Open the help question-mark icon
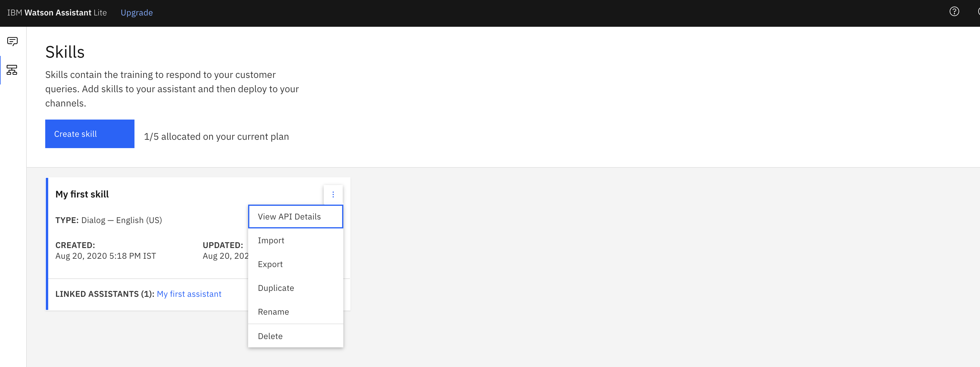Viewport: 980px width, 367px height. pos(954,12)
